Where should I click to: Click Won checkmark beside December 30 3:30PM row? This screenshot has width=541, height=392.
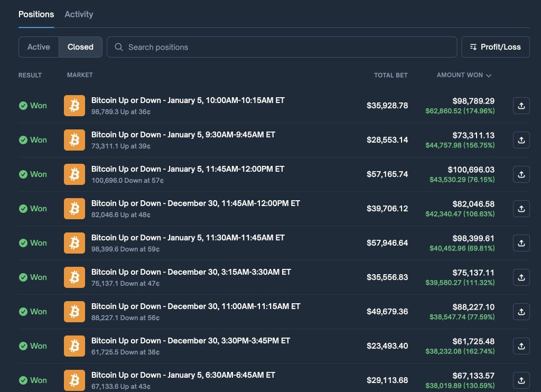coord(23,346)
